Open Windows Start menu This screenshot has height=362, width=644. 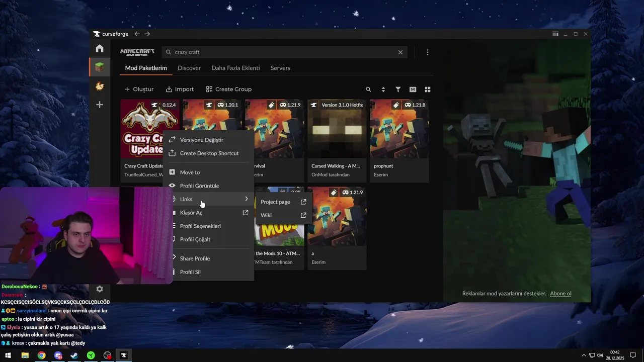(x=8, y=355)
